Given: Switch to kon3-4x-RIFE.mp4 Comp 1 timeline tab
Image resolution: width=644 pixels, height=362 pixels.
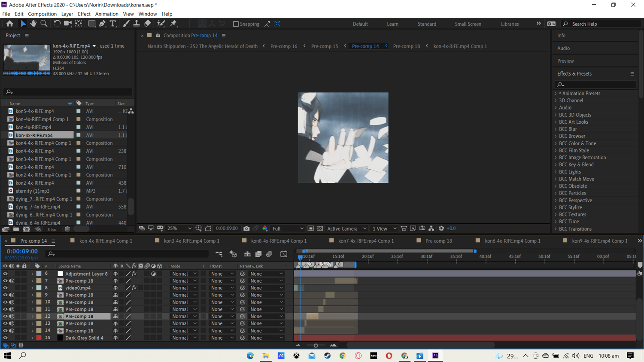Looking at the screenshot, I should point(191,241).
